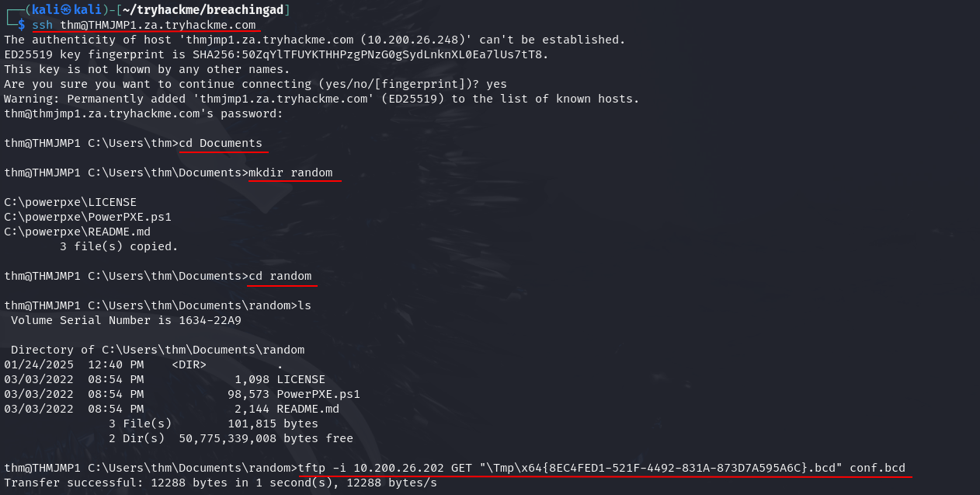Click the password prompt line
This screenshot has height=495, width=980.
point(144,113)
